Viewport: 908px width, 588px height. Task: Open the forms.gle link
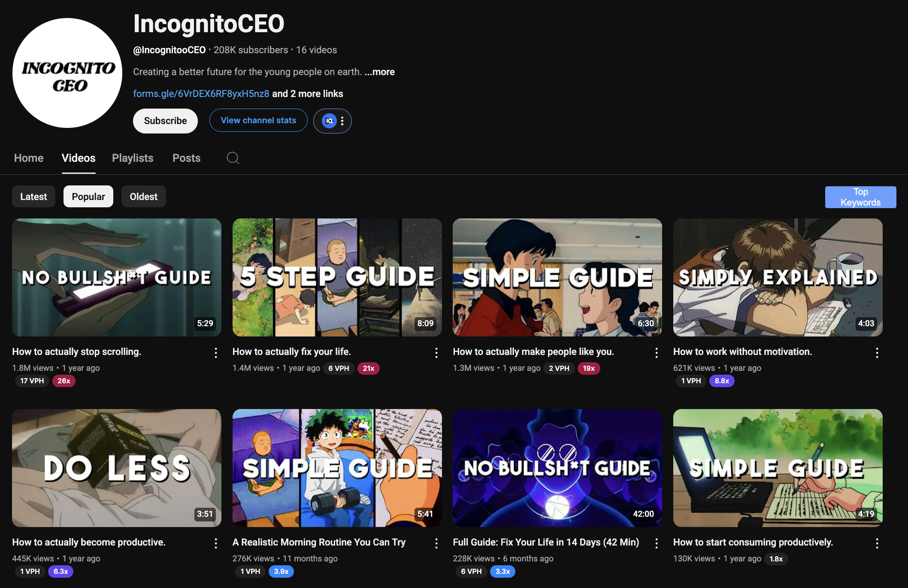click(x=201, y=94)
